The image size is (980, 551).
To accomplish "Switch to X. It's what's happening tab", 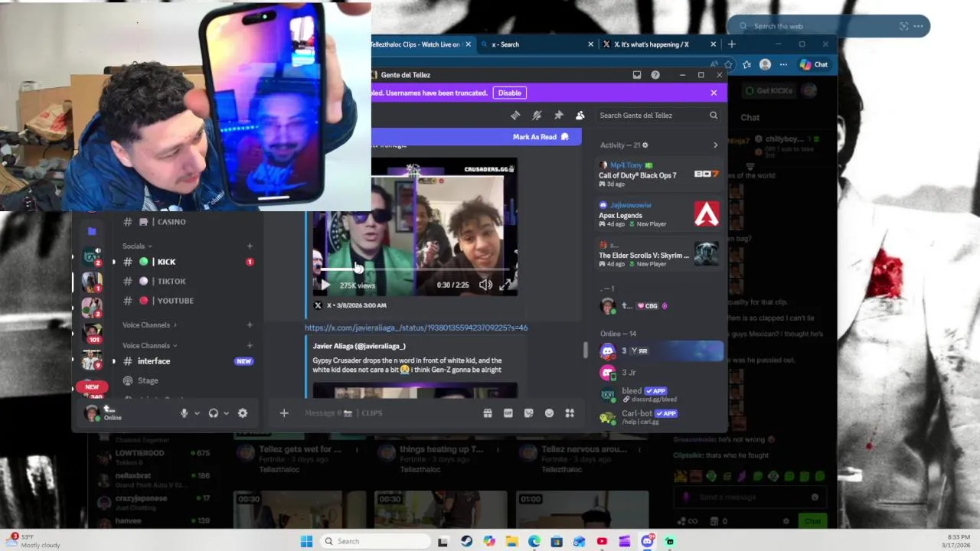I will [x=659, y=44].
